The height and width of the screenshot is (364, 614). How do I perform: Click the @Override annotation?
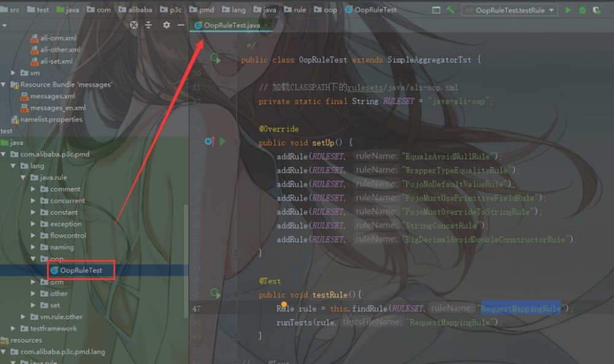tap(279, 129)
